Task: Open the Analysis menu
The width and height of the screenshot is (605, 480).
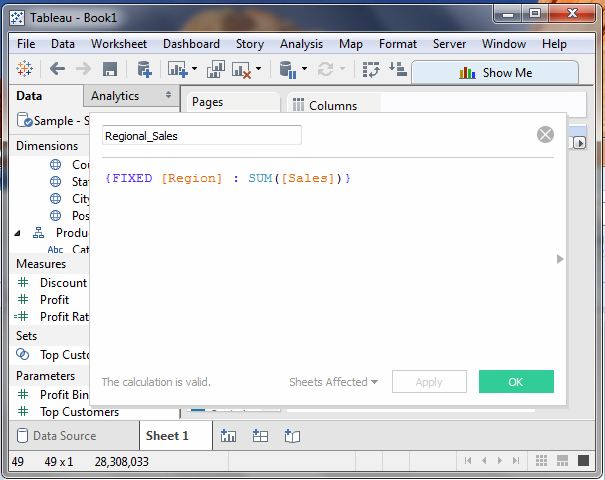Action: [301, 44]
